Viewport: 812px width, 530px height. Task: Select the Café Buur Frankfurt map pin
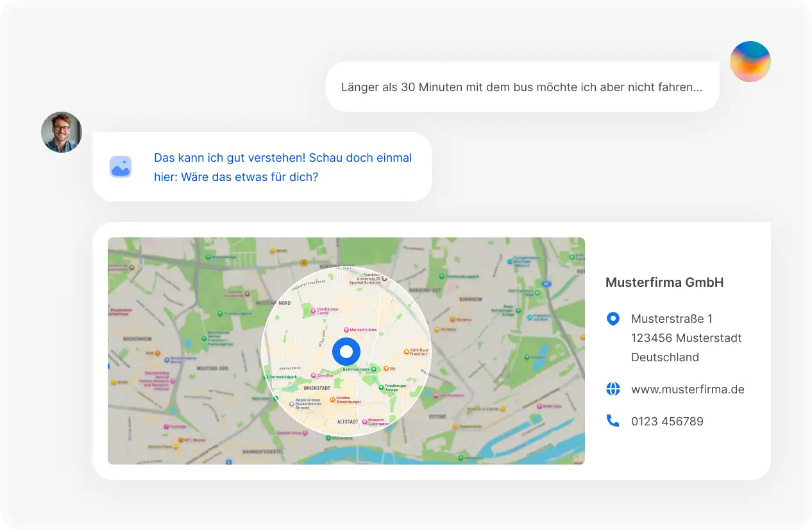pyautogui.click(x=406, y=352)
